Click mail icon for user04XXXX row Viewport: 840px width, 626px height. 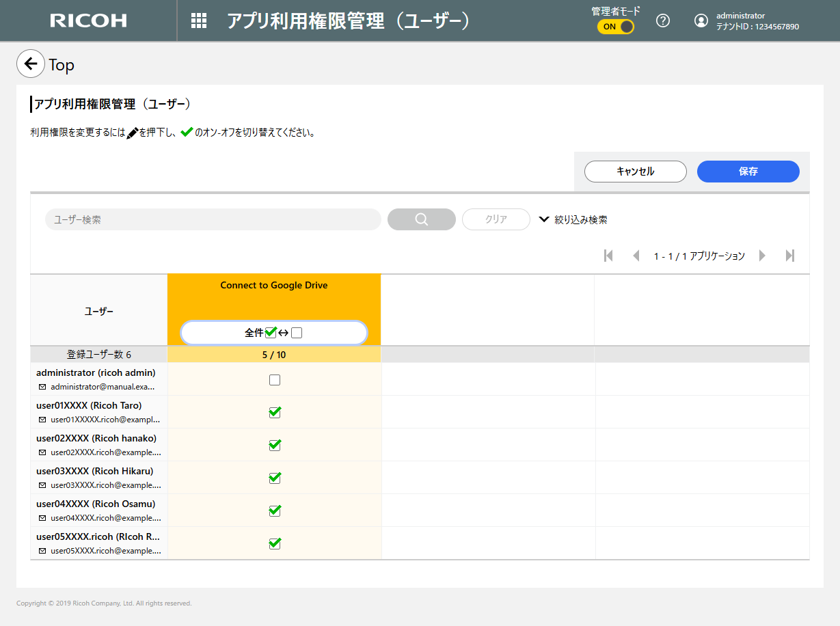pos(42,518)
